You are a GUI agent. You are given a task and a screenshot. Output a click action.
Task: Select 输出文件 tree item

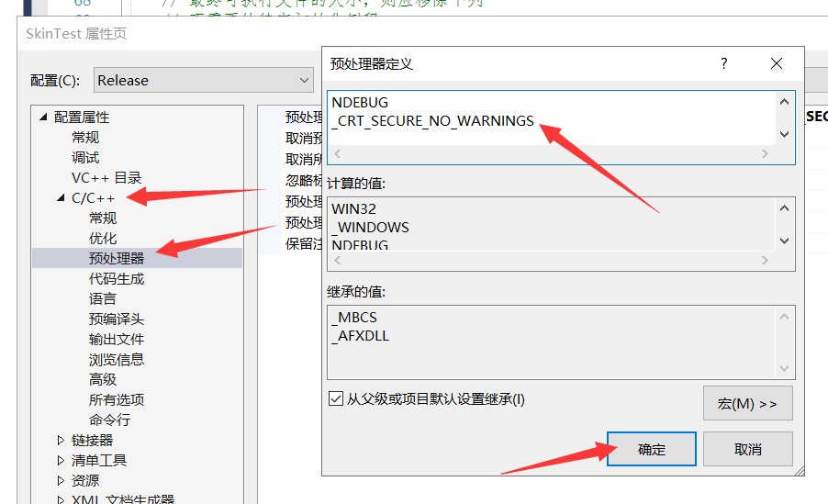(117, 339)
